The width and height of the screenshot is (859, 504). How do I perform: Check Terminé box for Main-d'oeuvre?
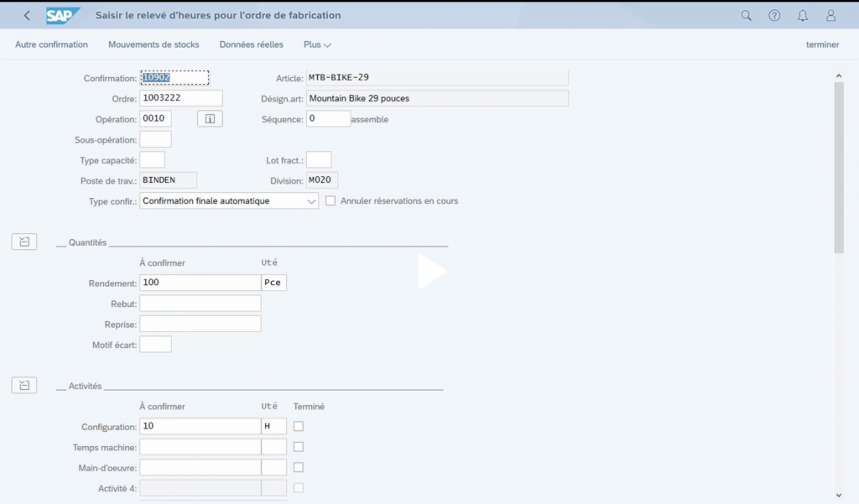click(299, 467)
